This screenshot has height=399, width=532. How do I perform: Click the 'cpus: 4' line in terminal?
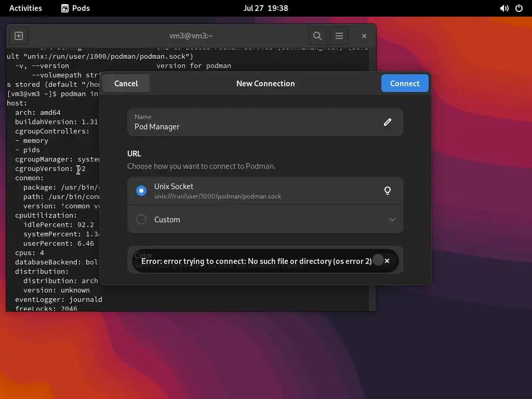(30, 253)
